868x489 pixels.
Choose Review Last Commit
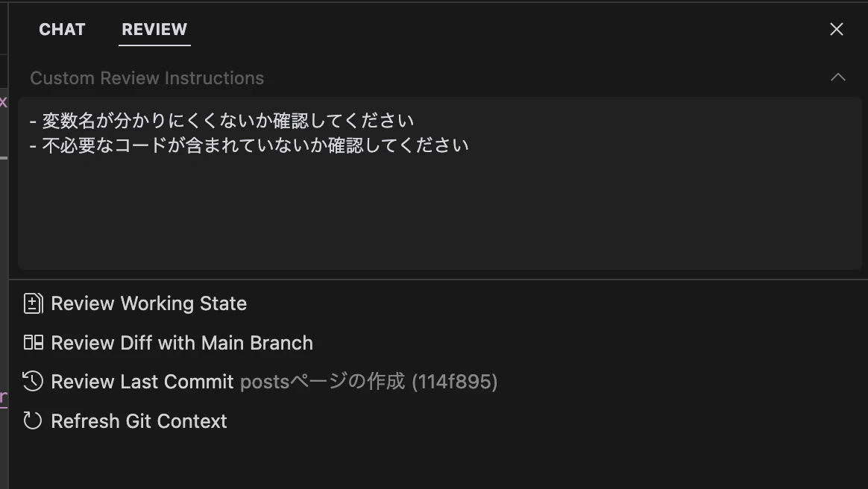142,382
